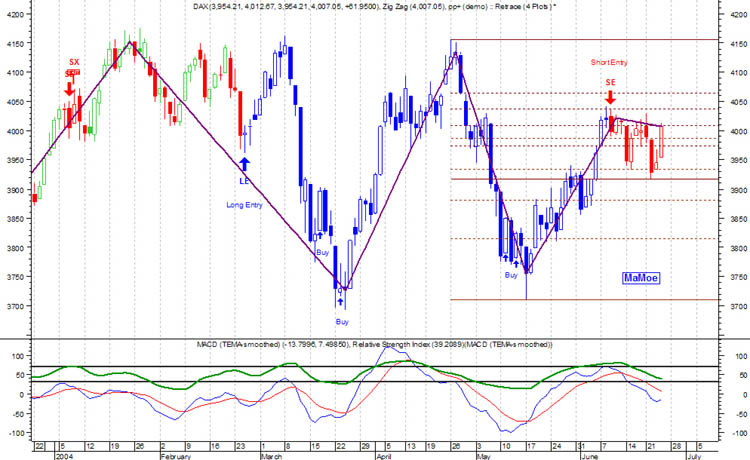
Task: Click the 'Buy' label under the March low candle
Action: pyautogui.click(x=342, y=322)
